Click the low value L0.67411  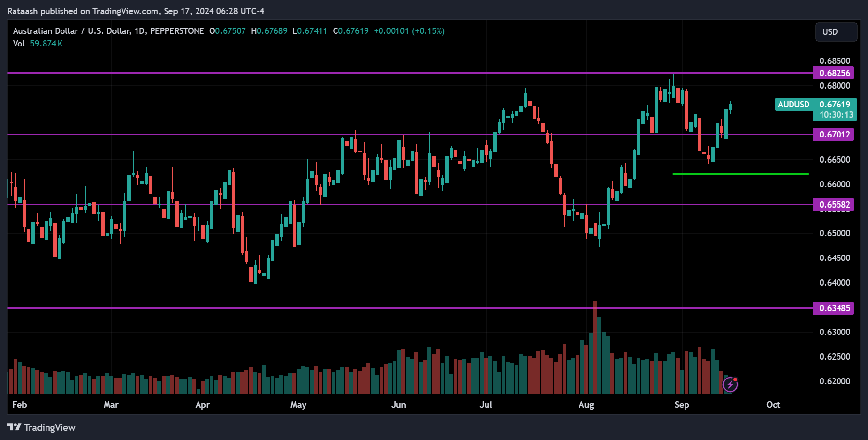tap(310, 31)
